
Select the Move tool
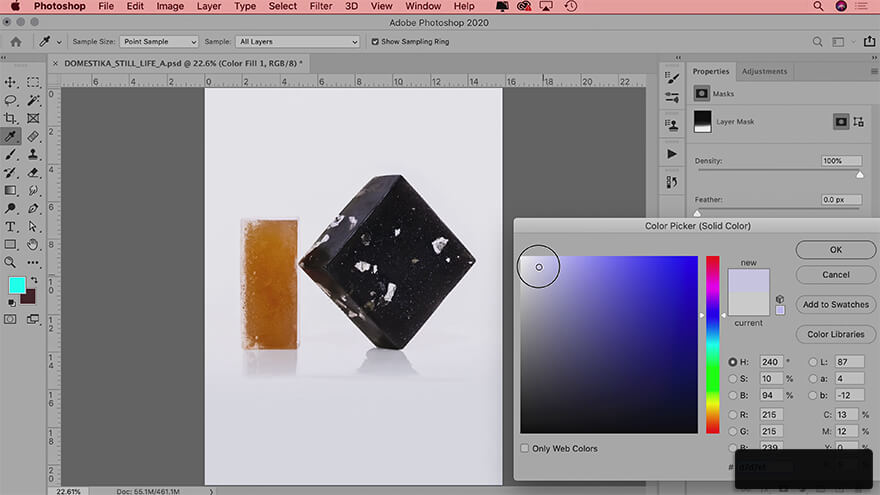pos(11,82)
